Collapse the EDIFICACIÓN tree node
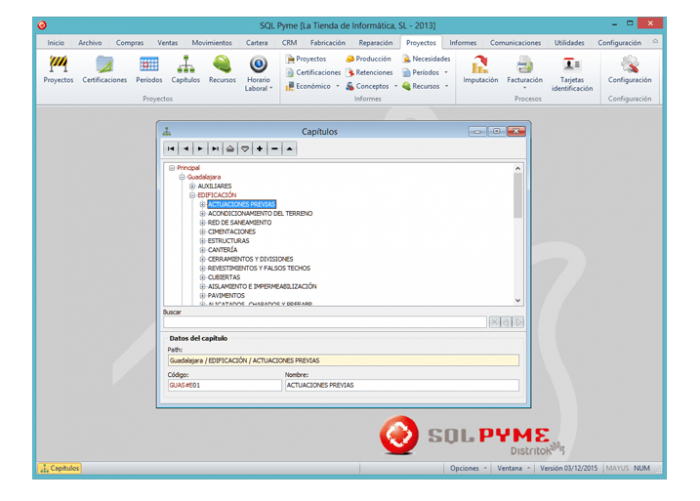The width and height of the screenshot is (700, 501). [x=192, y=195]
